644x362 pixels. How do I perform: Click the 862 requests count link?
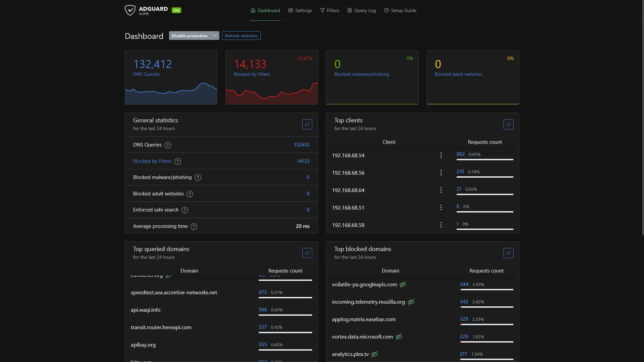click(x=461, y=154)
